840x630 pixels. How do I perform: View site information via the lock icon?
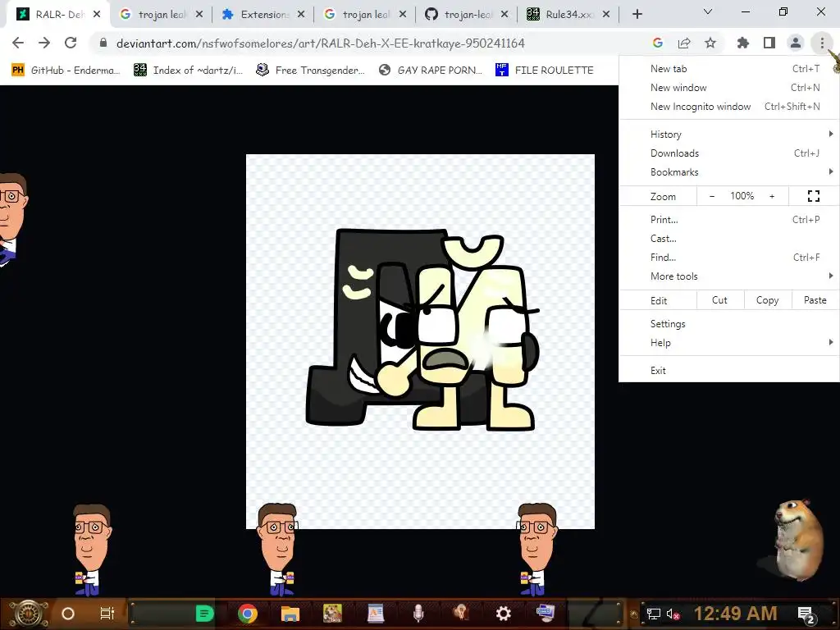coord(103,43)
